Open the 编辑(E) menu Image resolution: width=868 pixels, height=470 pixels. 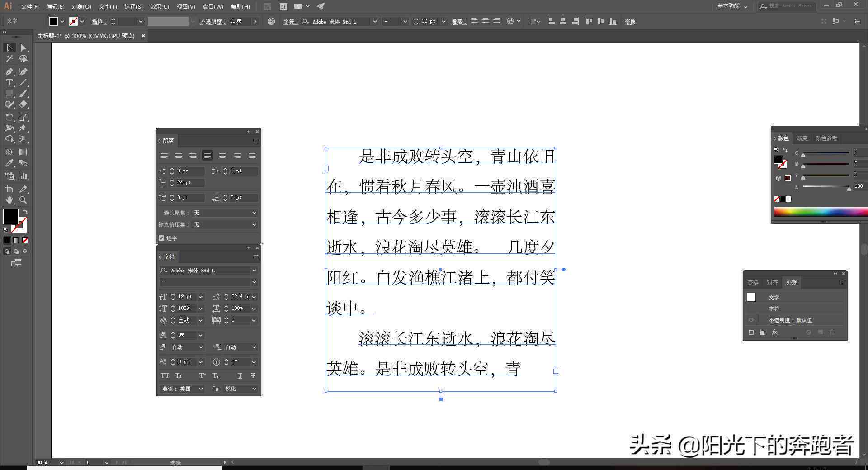pyautogui.click(x=55, y=6)
